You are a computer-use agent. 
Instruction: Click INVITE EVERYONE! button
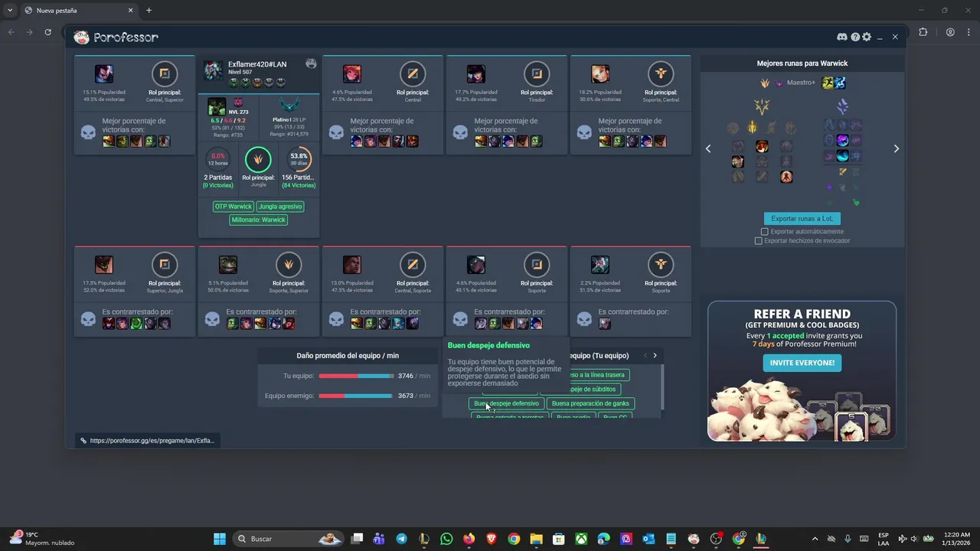[x=802, y=363]
